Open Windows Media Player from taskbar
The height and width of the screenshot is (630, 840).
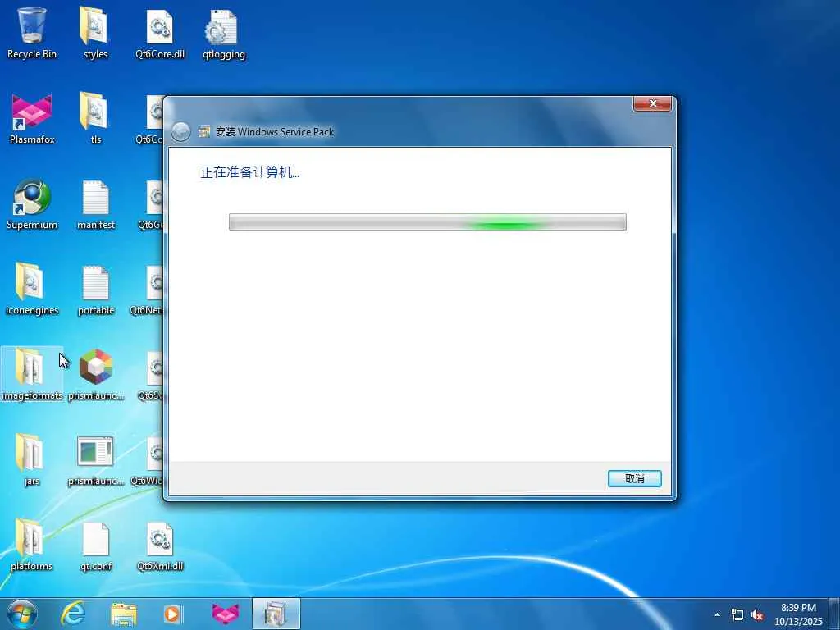coord(172,614)
